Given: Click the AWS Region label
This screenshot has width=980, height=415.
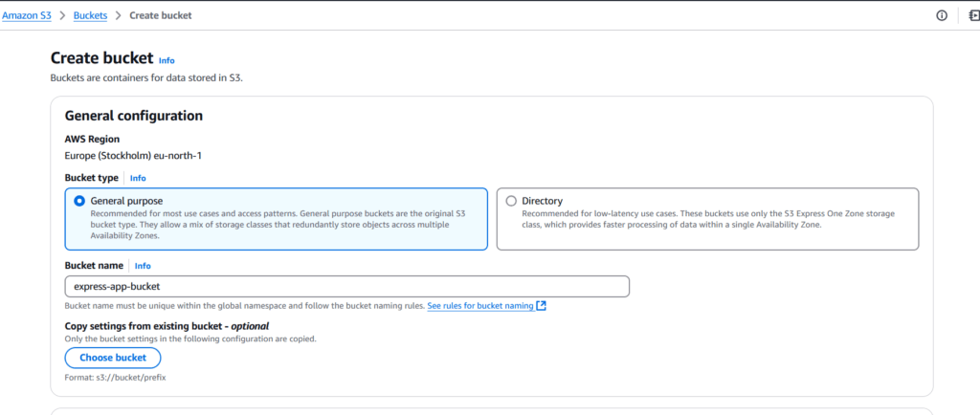Looking at the screenshot, I should [x=92, y=140].
